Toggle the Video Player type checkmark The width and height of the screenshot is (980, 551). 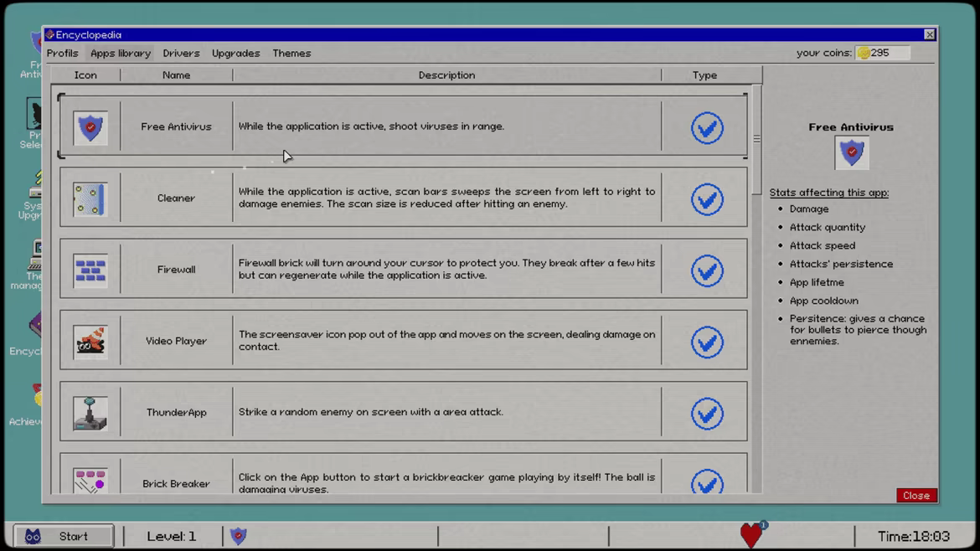pyautogui.click(x=707, y=342)
